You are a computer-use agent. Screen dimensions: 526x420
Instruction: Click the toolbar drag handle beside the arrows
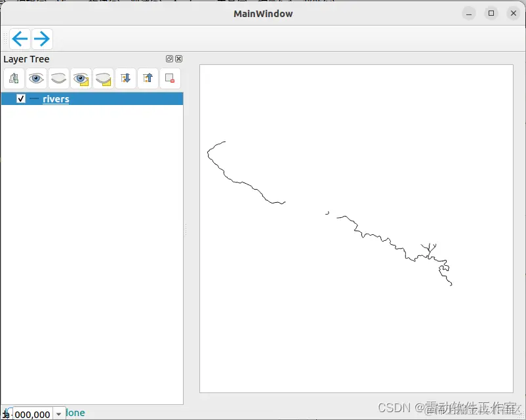[5, 39]
